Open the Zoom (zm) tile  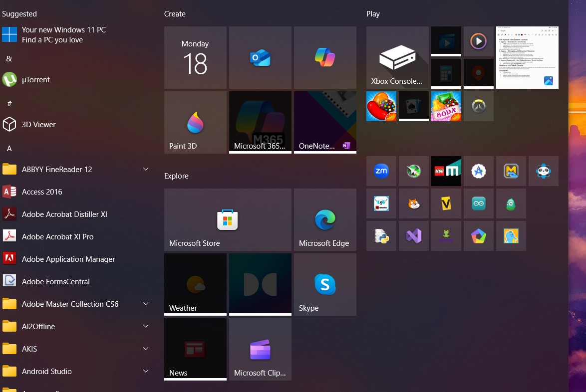pos(381,171)
